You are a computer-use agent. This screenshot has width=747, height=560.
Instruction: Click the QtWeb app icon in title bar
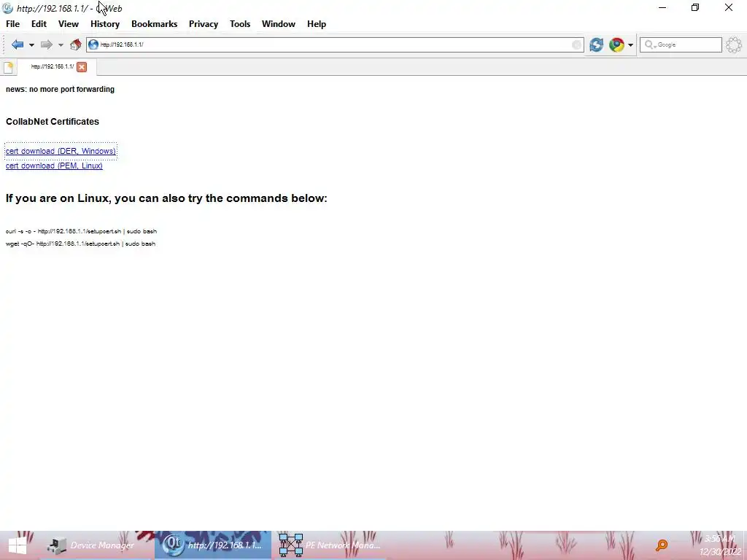click(7, 8)
